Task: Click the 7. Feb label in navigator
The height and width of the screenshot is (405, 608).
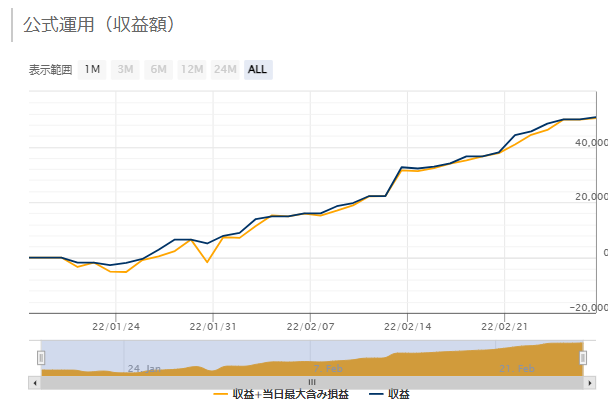Action: [328, 369]
